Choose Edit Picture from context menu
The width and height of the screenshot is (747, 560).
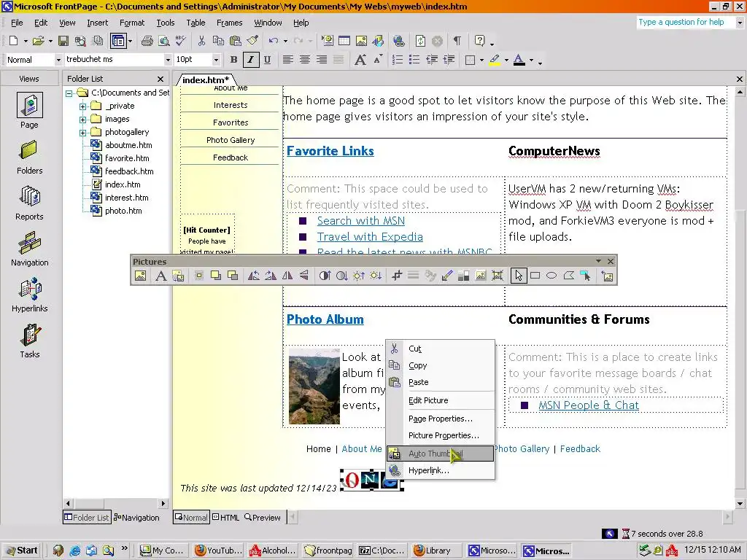[441, 400]
